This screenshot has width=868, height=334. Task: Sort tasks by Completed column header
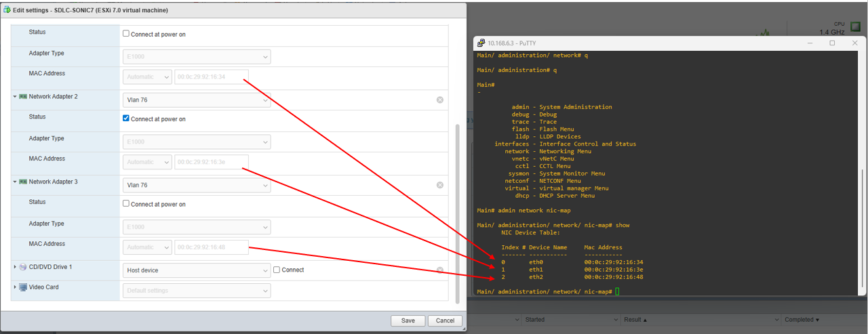[802, 320]
